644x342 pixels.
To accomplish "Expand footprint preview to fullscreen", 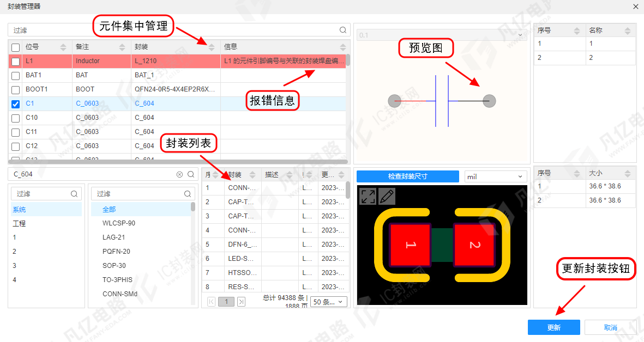I will [368, 196].
